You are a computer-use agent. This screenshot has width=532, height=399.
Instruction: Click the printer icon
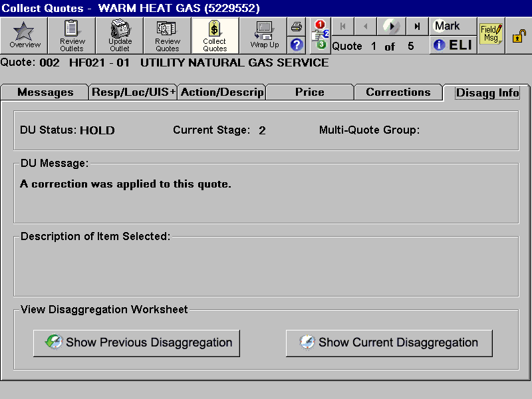point(297,27)
